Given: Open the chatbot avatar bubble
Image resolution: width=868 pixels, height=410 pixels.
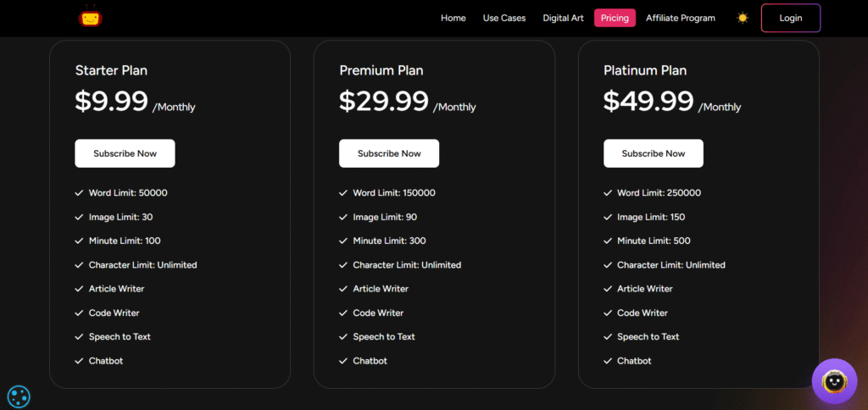Looking at the screenshot, I should (834, 380).
